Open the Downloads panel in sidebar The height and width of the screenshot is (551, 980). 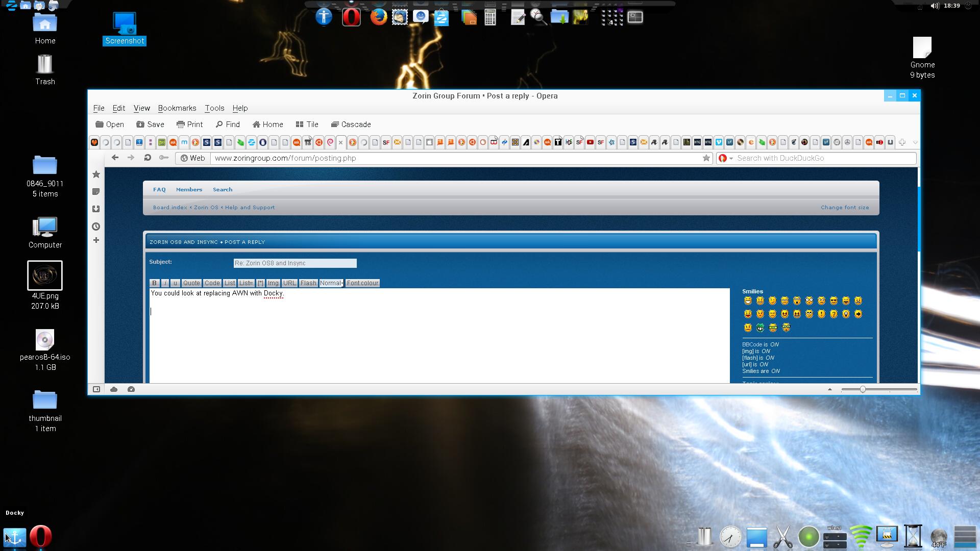[x=96, y=209]
